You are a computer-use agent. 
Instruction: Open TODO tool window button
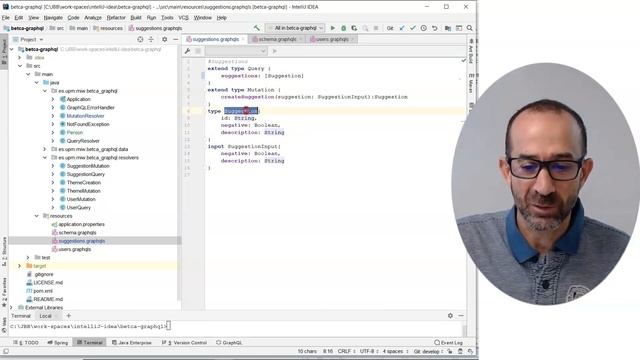(26, 342)
